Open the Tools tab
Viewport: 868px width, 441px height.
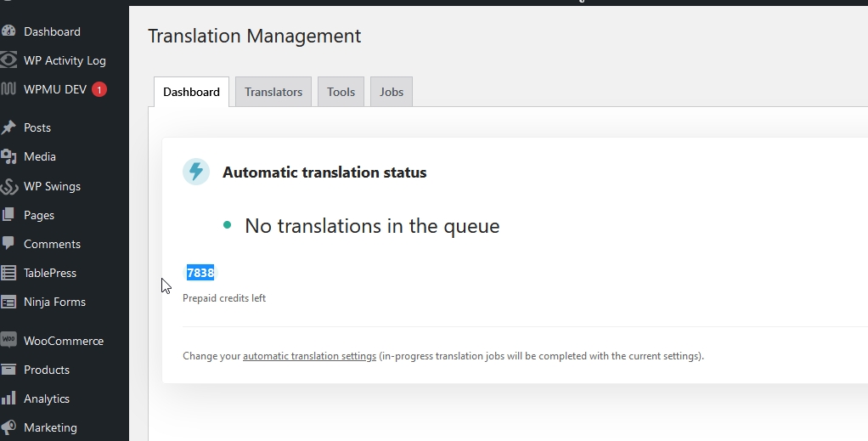[341, 92]
